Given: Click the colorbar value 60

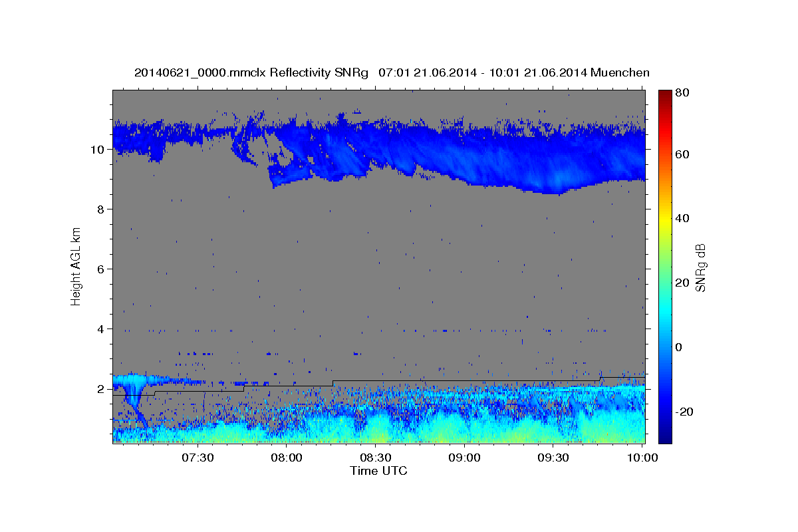Looking at the screenshot, I should tap(682, 154).
